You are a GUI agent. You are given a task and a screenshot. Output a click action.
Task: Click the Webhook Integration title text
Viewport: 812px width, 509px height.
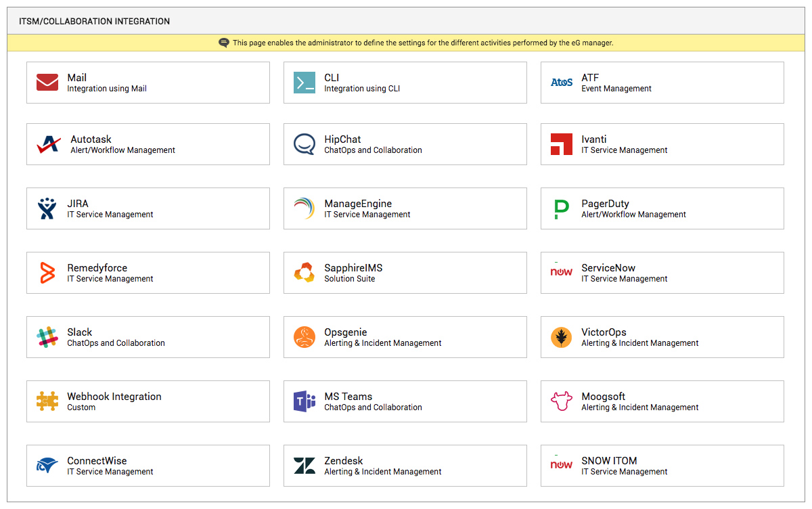click(114, 397)
